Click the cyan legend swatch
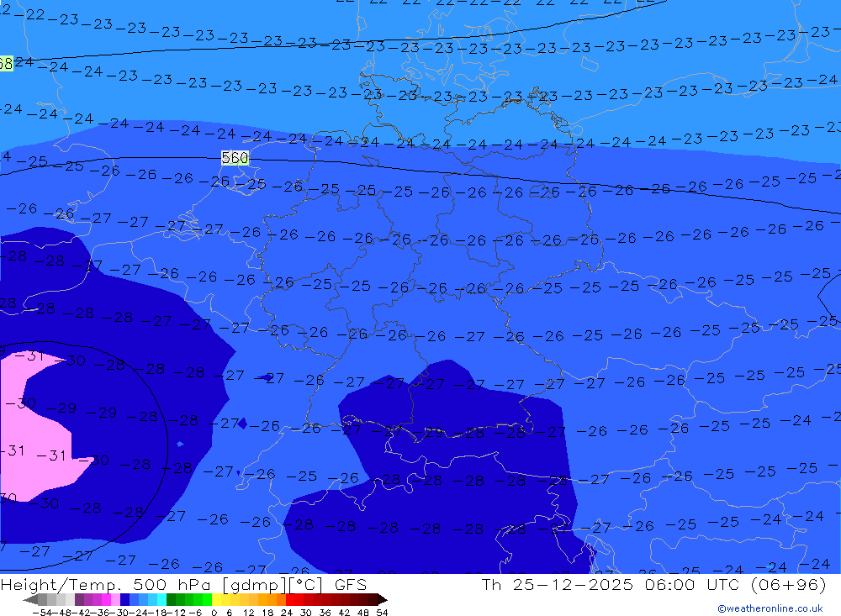The height and width of the screenshot is (616, 841). point(161,599)
